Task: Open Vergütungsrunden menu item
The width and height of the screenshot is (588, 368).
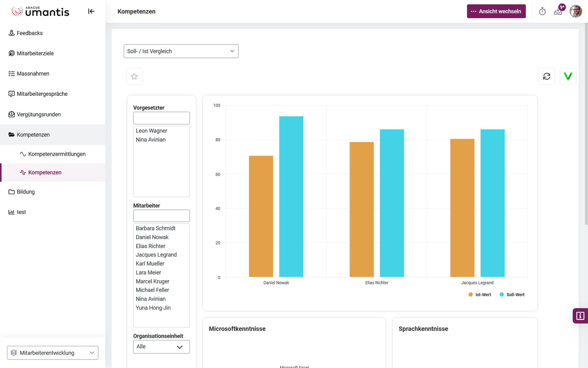Action: tap(39, 114)
